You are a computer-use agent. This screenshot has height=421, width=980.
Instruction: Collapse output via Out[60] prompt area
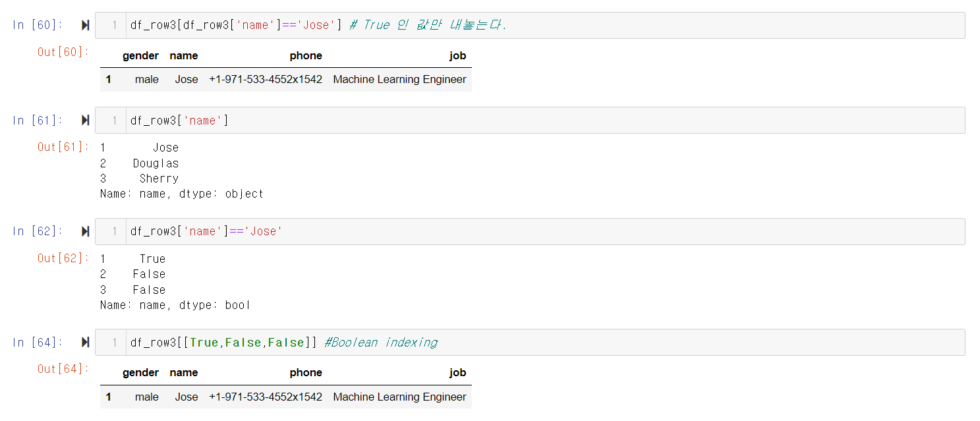click(63, 52)
